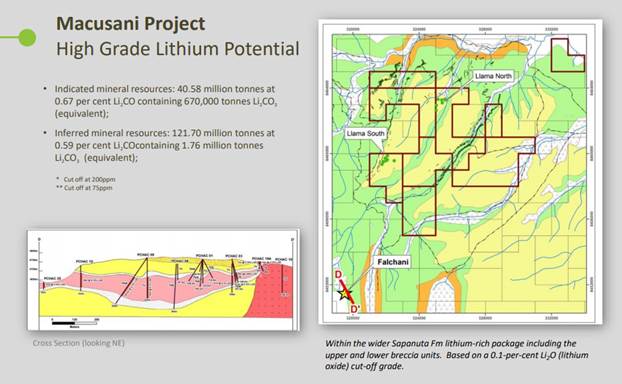Select the Falchani map label
Screen dimensions: 622x384
coord(393,262)
